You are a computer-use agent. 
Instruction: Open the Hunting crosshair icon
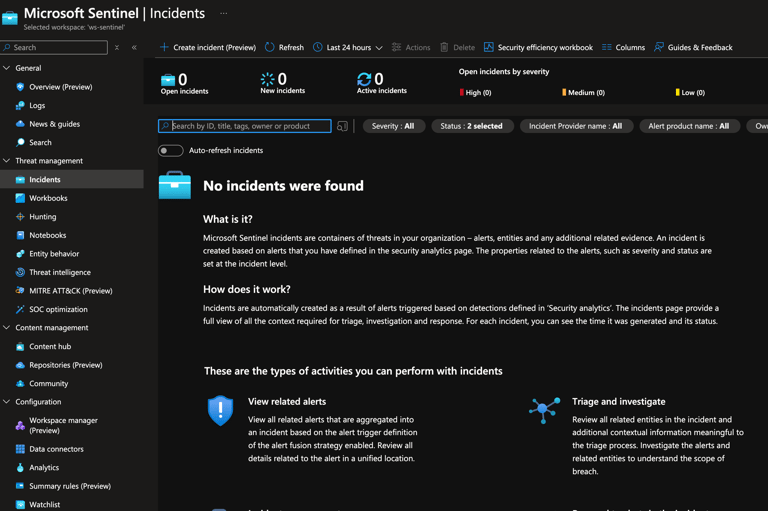tap(20, 217)
